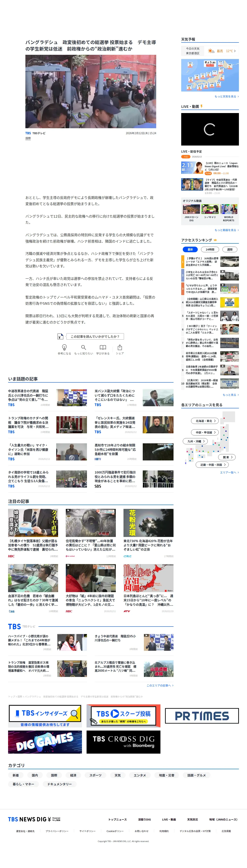Click the large TBS logo above the TBSテレビ section
This screenshot has height=868, width=247.
[14, 627]
